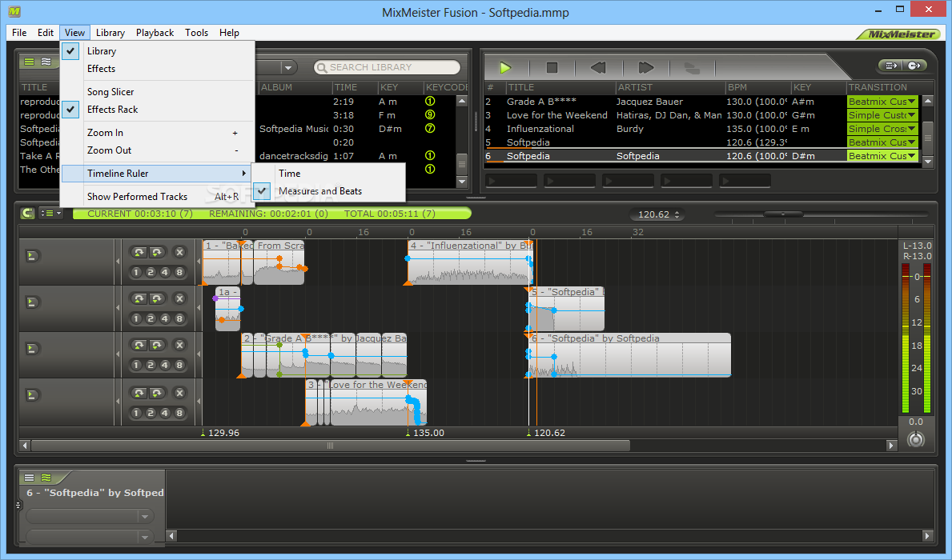
Task: Open the Edit menu
Action: point(46,33)
